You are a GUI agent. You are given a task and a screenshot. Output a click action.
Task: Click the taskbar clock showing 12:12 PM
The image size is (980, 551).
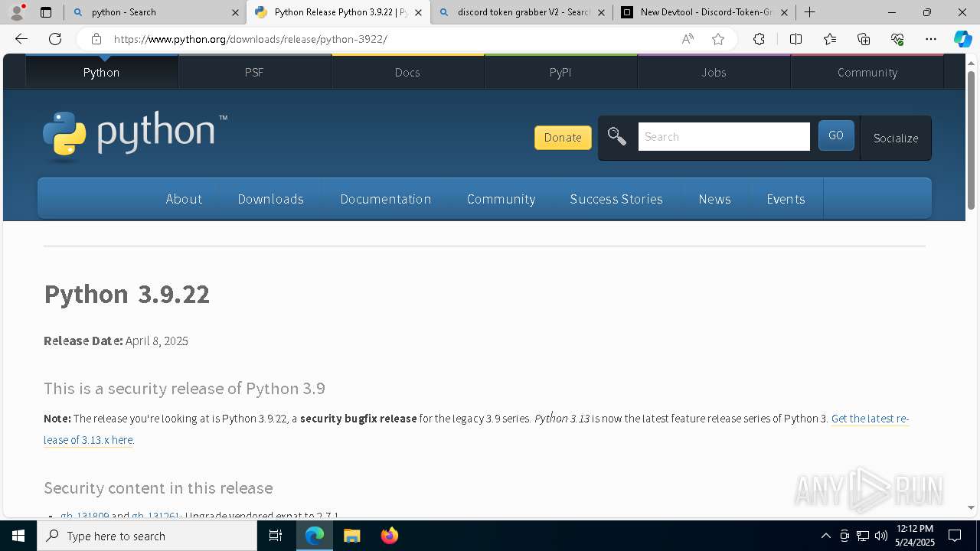(914, 536)
